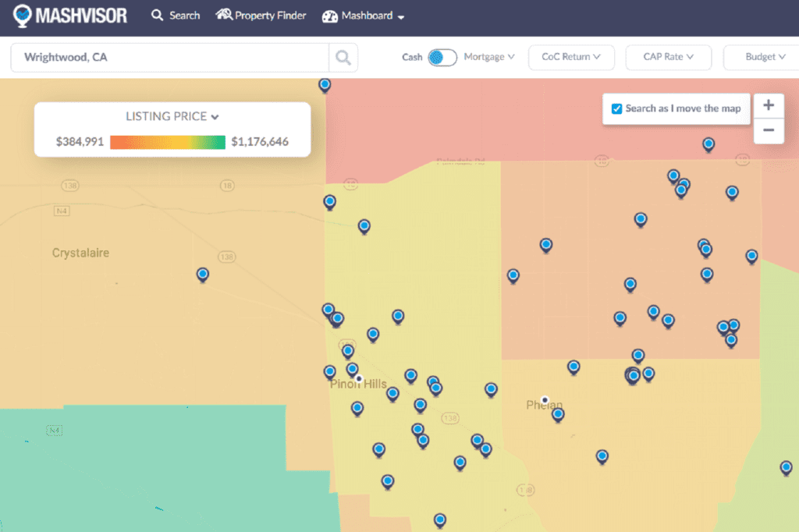Viewport: 799px width, 532px height.
Task: Select the property pin near Crystalaire
Action: (202, 275)
